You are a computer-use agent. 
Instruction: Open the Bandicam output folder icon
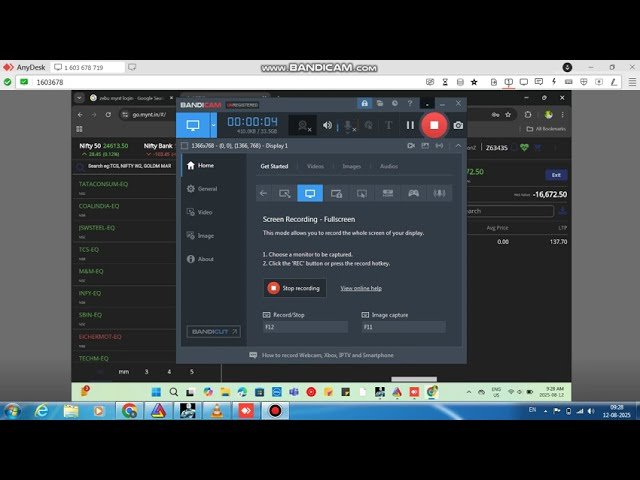pyautogui.click(x=380, y=103)
